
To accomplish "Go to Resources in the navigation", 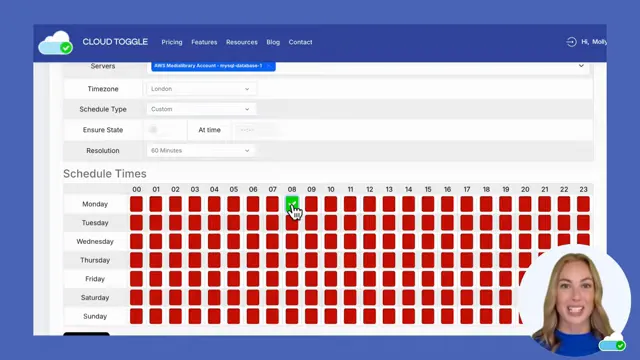I will click(x=242, y=42).
